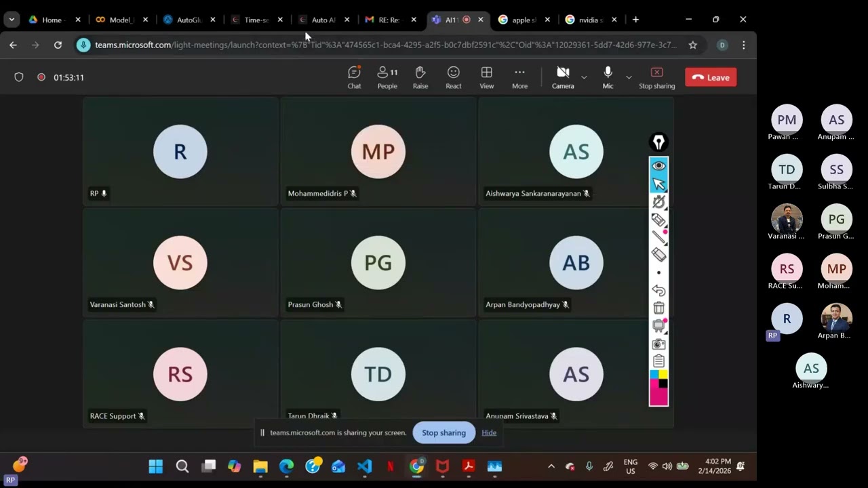Screen dimensions: 868x488
Task: Click the Prasun Ghosh participant tile
Action: pos(378,262)
